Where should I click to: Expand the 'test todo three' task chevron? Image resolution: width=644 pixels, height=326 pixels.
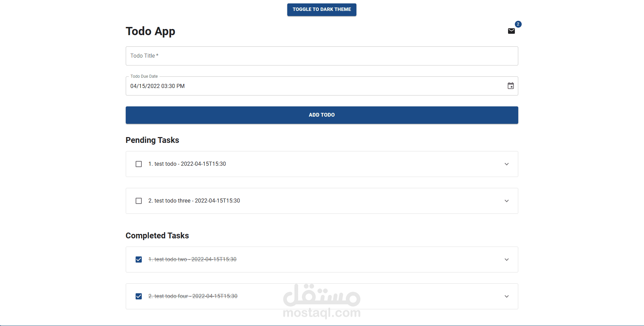coord(507,201)
